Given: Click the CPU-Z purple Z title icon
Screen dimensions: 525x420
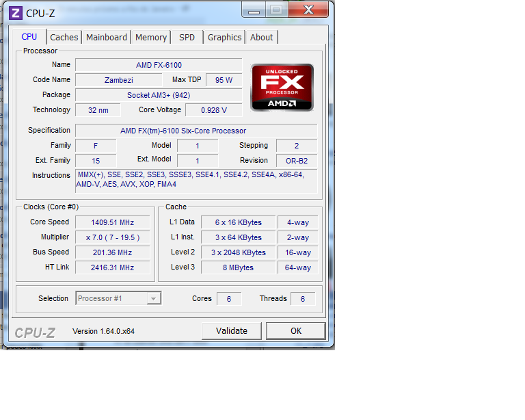Looking at the screenshot, I should click(16, 14).
